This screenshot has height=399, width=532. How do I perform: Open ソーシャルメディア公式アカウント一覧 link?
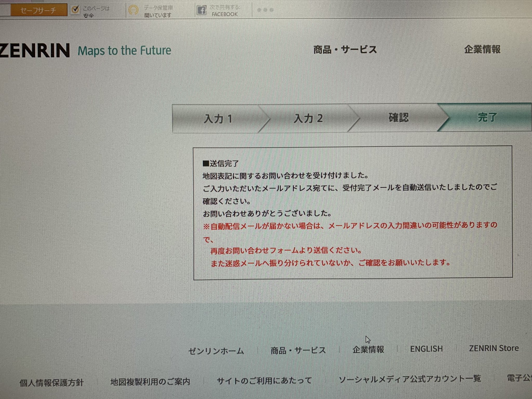point(410,379)
